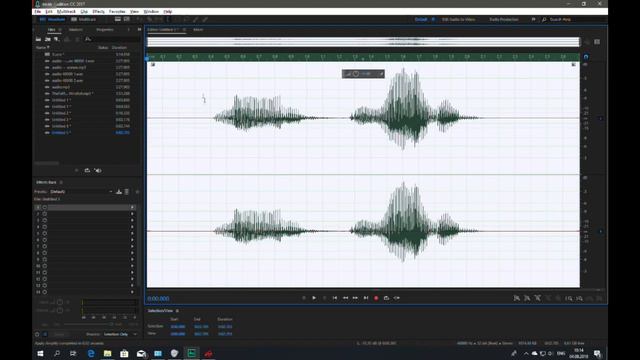
Task: Open the File menu
Action: point(38,11)
